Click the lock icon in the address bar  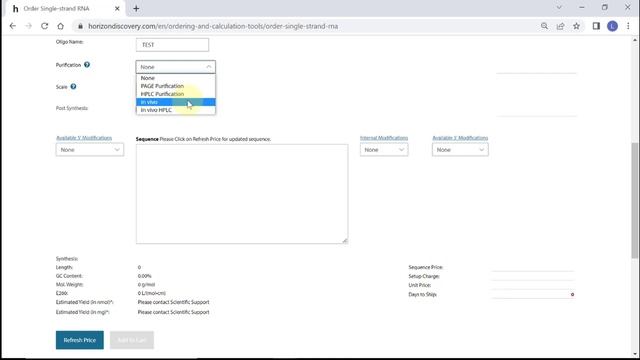tap(80, 26)
